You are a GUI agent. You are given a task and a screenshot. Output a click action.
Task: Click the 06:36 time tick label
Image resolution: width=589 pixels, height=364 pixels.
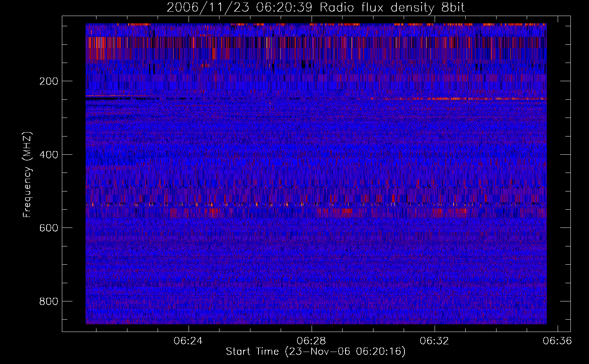pos(557,341)
